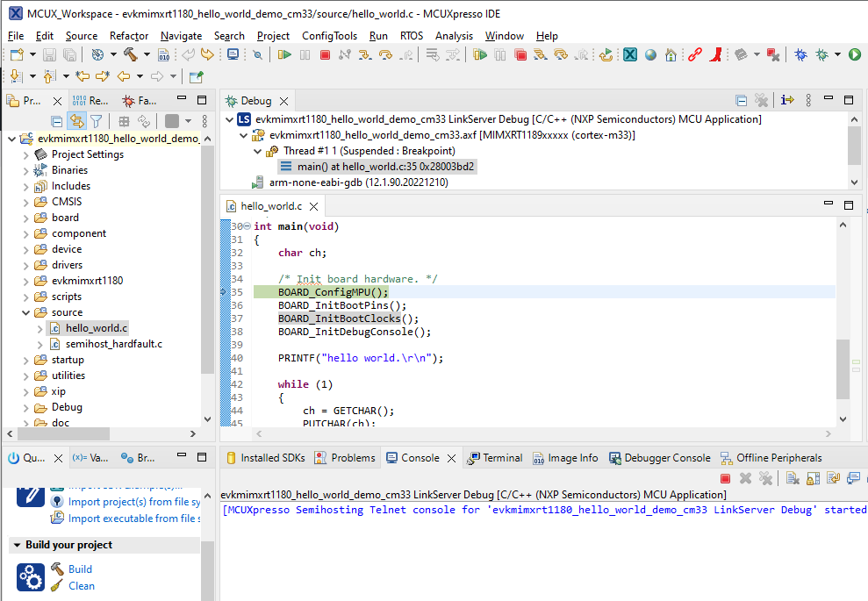Select semihost_hardfault.c in the project tree
This screenshot has height=601, width=868.
[113, 344]
